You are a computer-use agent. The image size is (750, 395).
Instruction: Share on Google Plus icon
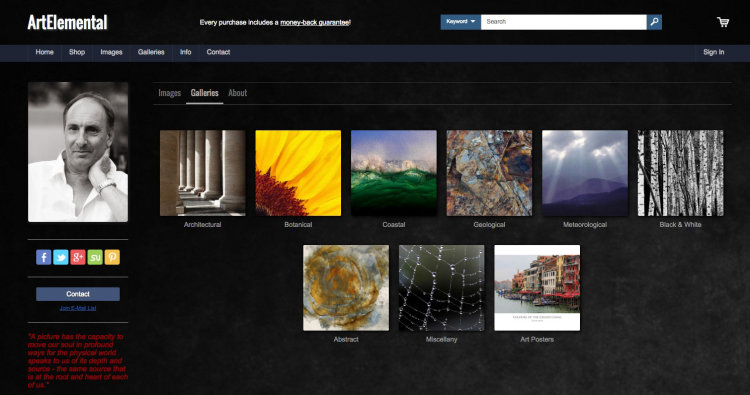click(78, 257)
